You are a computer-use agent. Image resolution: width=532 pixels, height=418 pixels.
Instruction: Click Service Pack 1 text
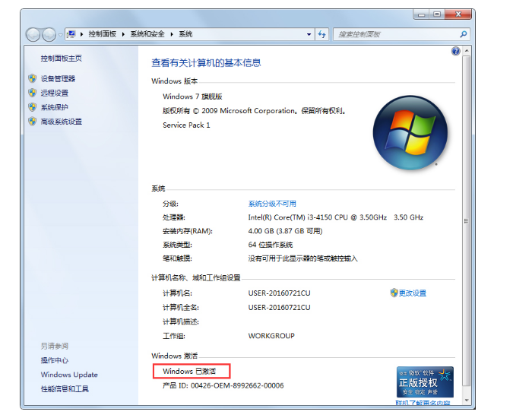point(186,125)
